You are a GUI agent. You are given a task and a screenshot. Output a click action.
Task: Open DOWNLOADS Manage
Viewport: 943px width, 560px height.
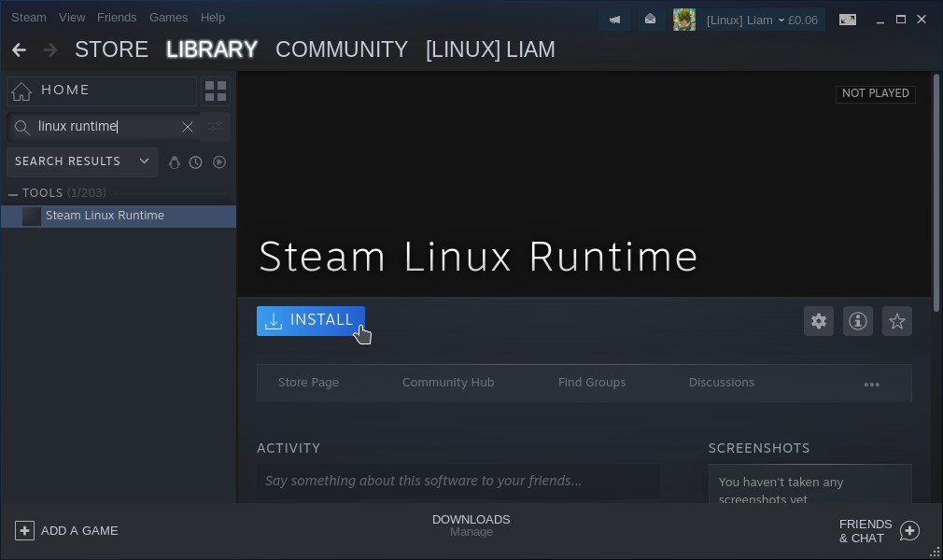pos(471,525)
